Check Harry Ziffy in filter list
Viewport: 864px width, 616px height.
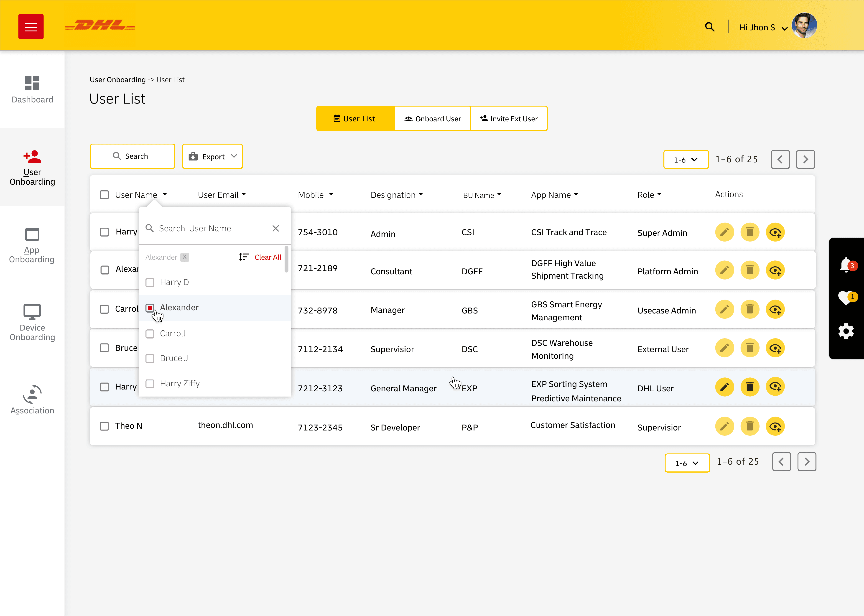(150, 384)
